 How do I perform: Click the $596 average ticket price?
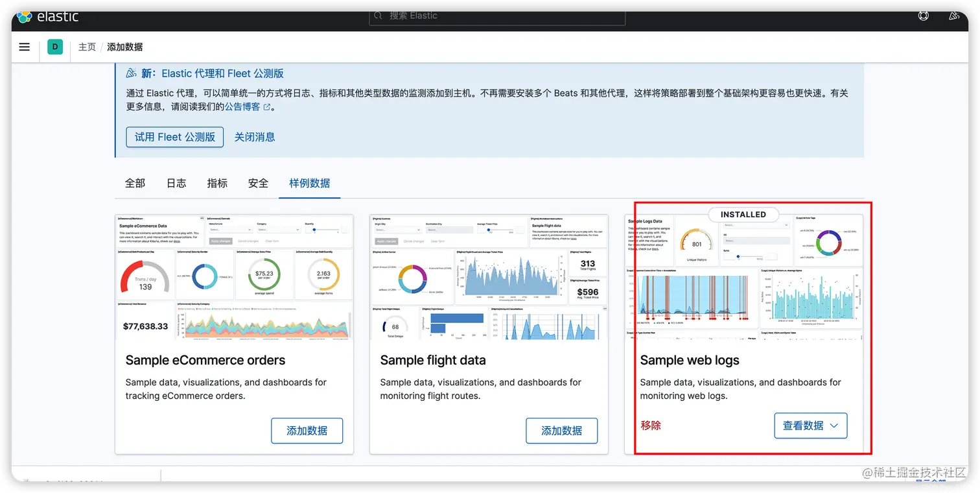pos(588,293)
